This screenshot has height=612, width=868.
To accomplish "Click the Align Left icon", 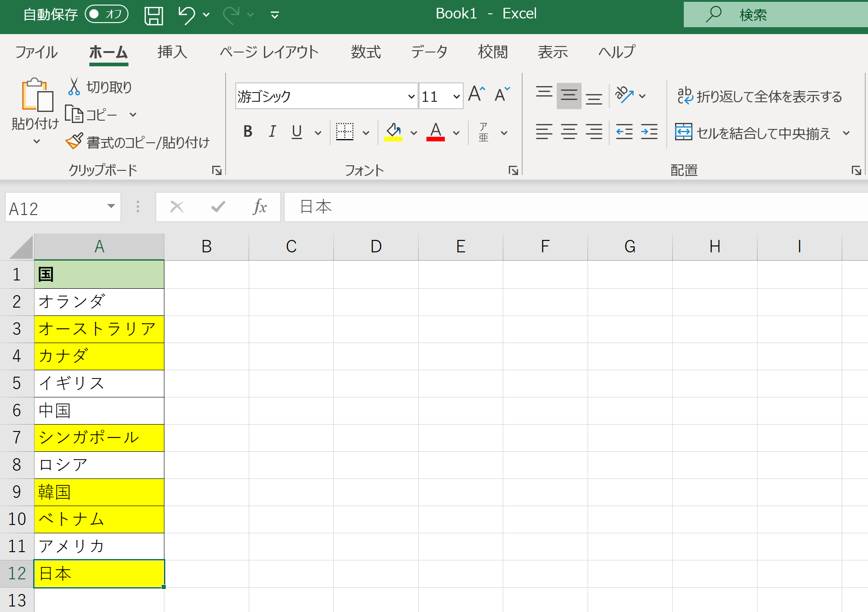I will click(544, 132).
